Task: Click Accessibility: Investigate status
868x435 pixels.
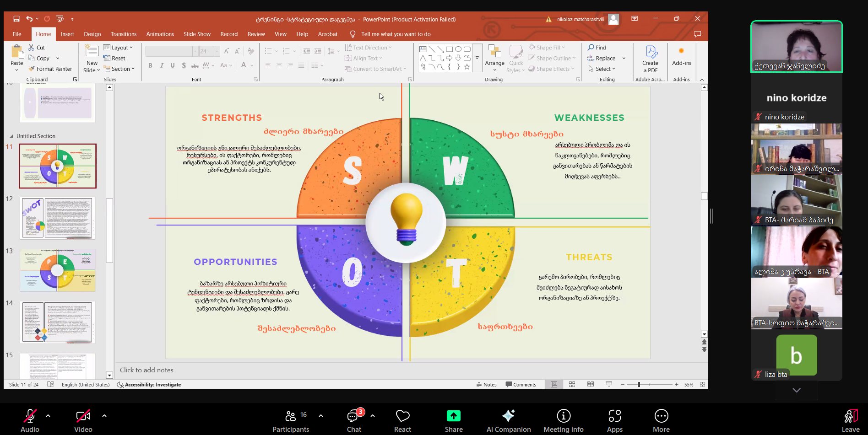Action: [149, 385]
